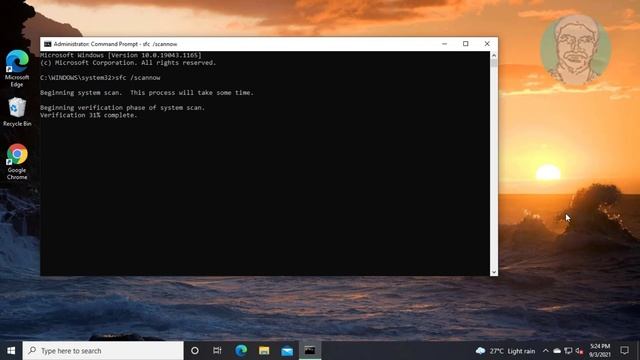Open Microsoft Edge desktop shortcut
This screenshot has height=360, width=640.
[17, 68]
